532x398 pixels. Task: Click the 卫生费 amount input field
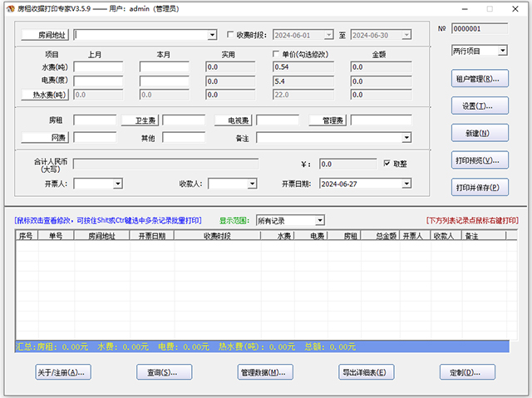[184, 120]
